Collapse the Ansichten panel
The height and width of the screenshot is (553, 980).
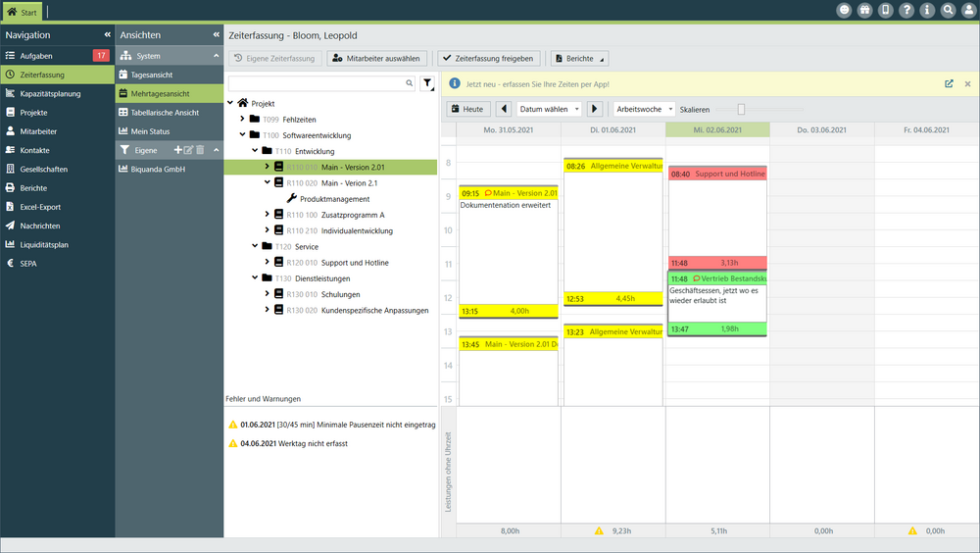point(216,34)
